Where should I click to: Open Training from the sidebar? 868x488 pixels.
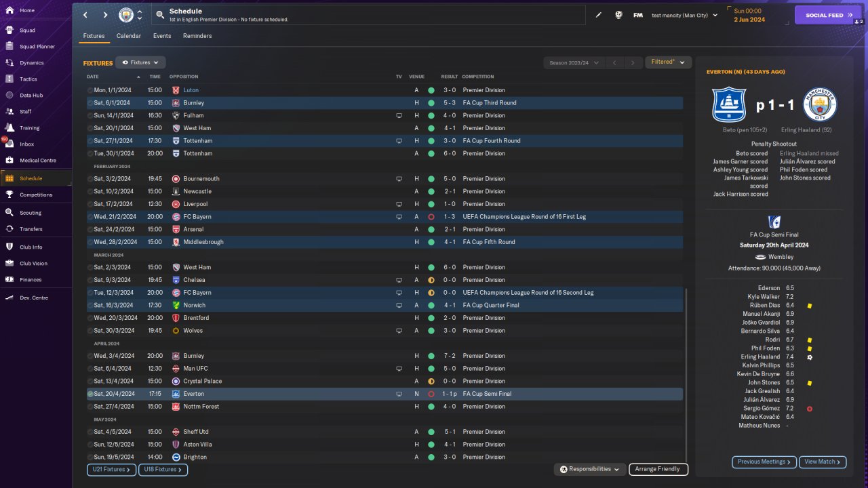[x=36, y=128]
